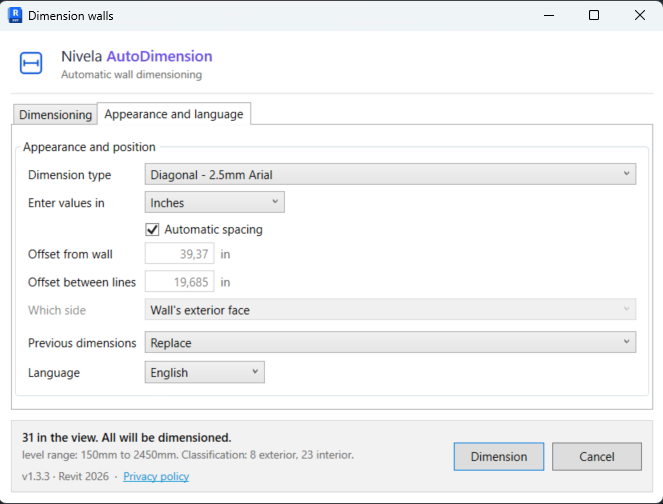Close the Dimension walls dialog

(640, 15)
